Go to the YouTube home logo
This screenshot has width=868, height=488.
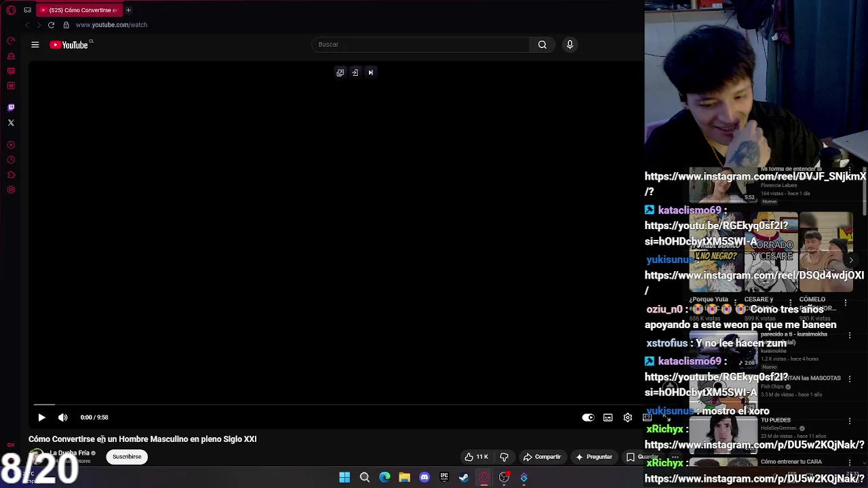click(x=71, y=45)
